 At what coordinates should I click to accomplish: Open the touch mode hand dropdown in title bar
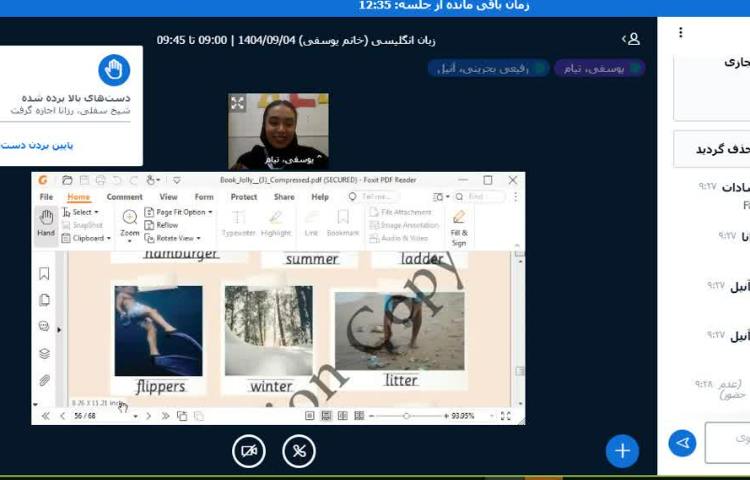point(153,180)
